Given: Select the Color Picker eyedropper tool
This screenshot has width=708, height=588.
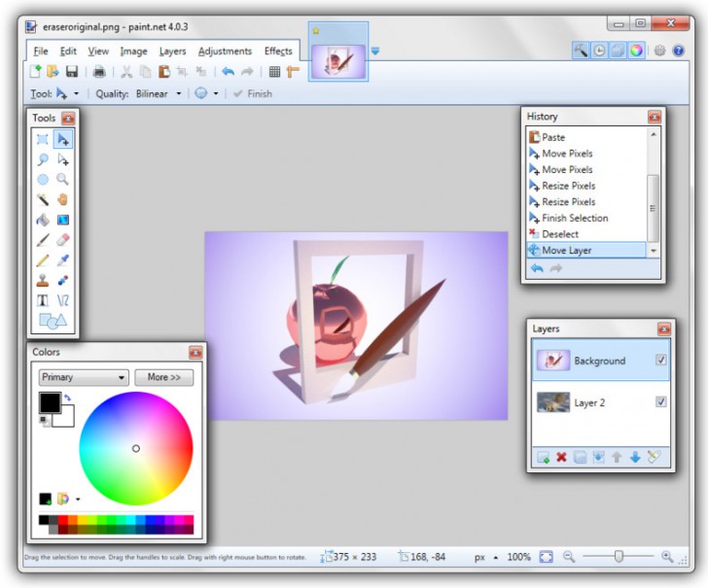Looking at the screenshot, I should (x=63, y=259).
